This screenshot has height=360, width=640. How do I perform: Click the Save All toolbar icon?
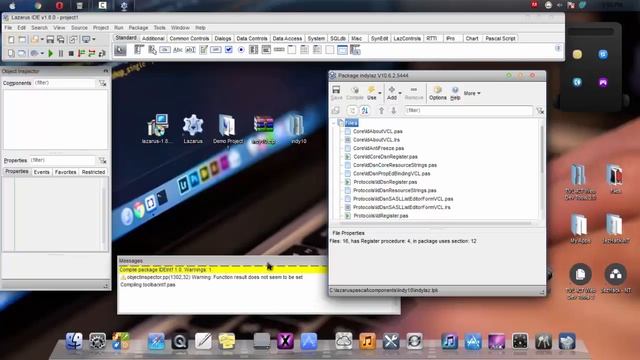click(60, 40)
